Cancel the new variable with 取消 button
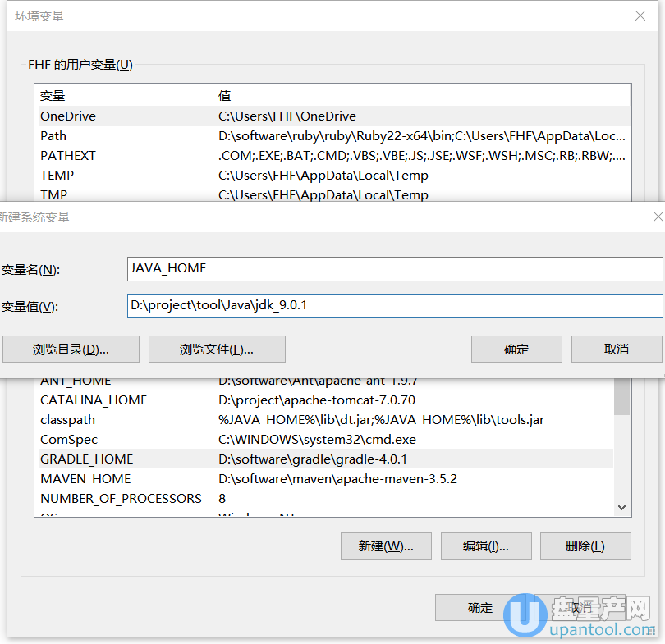 coord(617,349)
